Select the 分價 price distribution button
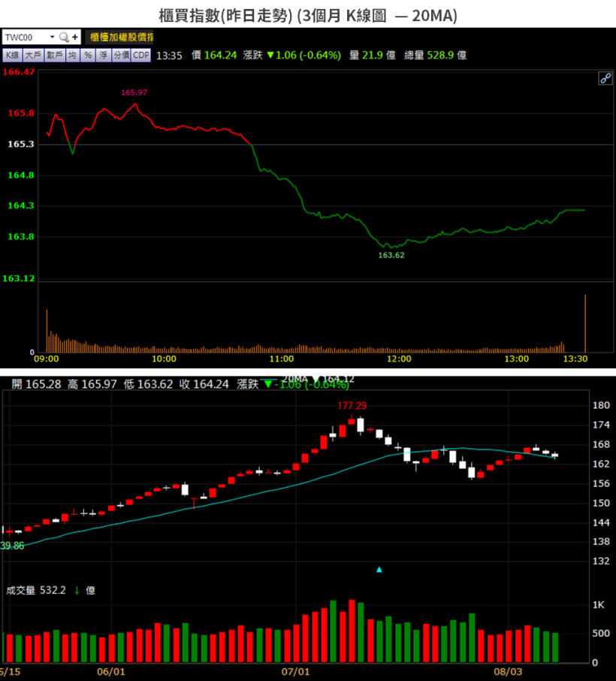Image resolution: width=616 pixels, height=681 pixels. (121, 55)
